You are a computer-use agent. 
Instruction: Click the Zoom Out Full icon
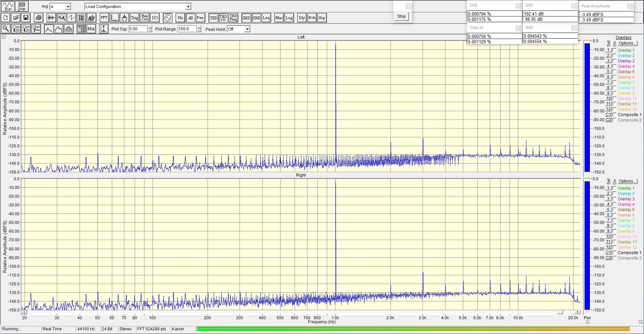pos(36,29)
